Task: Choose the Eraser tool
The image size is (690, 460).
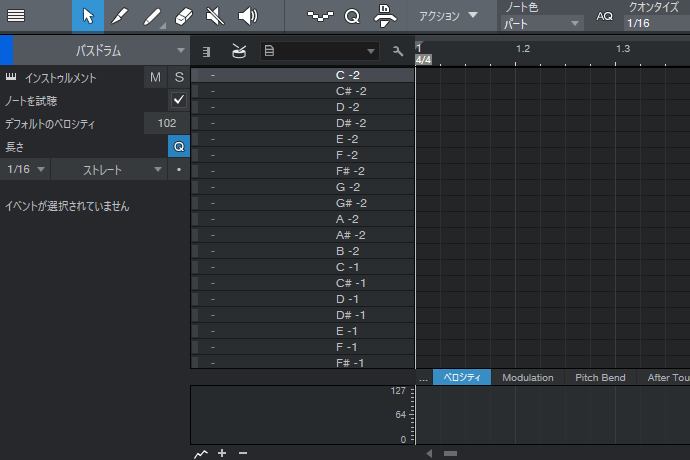Action: coord(182,16)
